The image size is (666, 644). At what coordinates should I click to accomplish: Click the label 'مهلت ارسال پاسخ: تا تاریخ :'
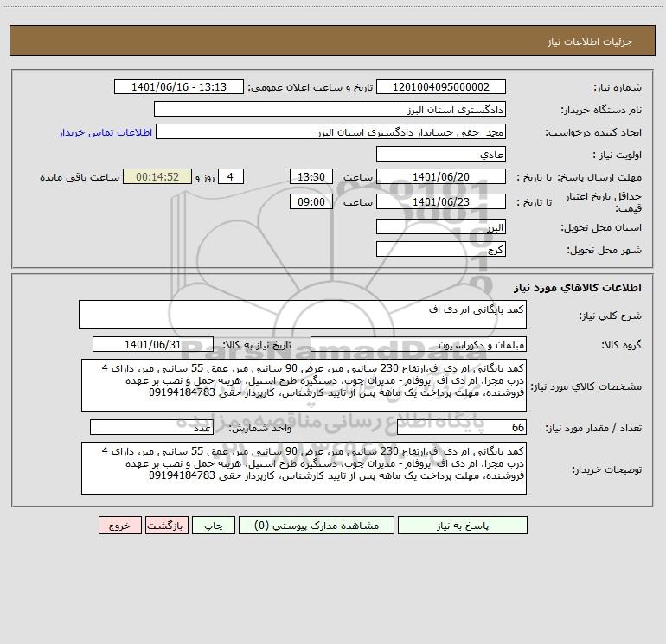(x=579, y=177)
